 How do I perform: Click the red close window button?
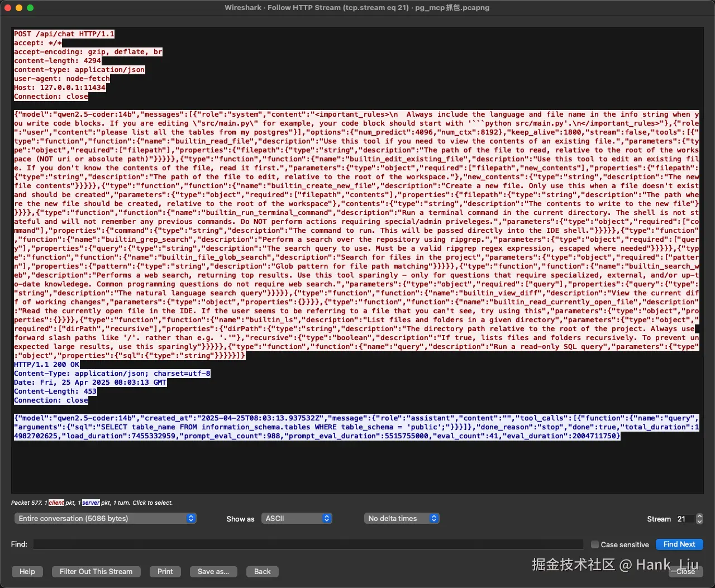pos(8,8)
